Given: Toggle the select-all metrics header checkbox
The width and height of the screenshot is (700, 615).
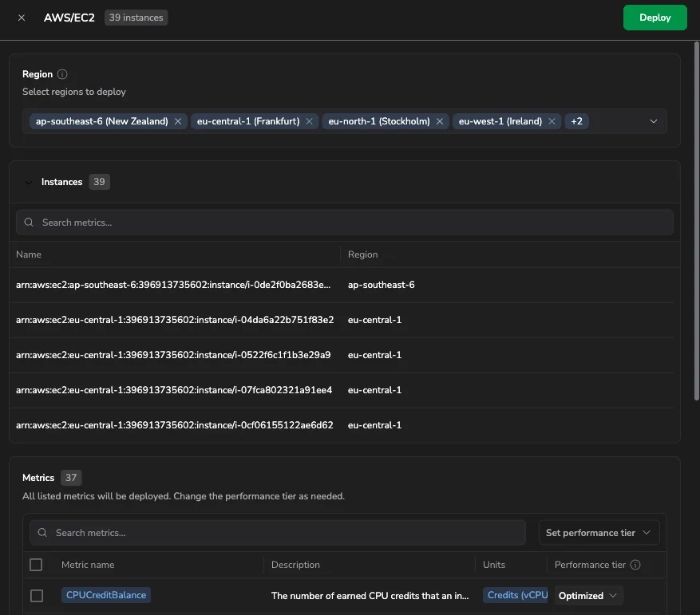Looking at the screenshot, I should click(36, 565).
